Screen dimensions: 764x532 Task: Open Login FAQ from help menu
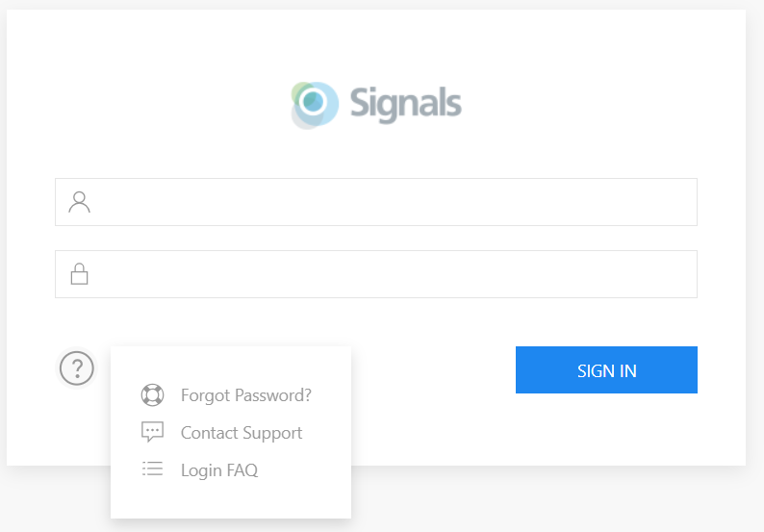point(219,470)
